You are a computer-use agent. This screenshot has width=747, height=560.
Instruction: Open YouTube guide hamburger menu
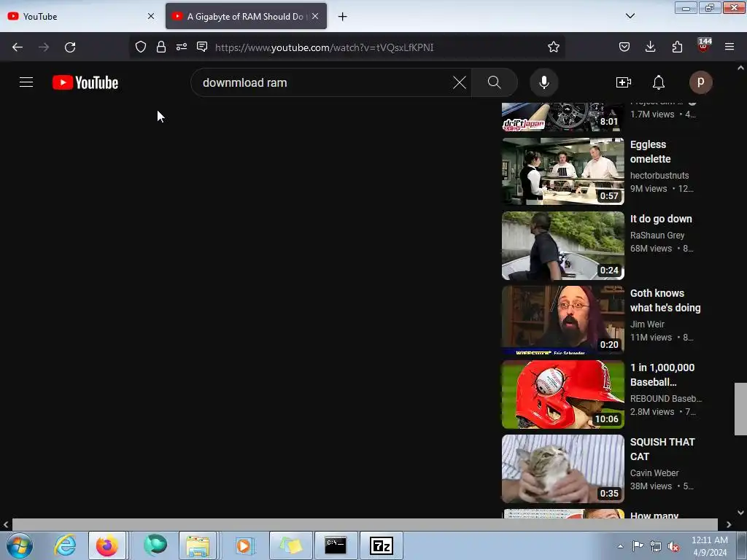pos(26,82)
